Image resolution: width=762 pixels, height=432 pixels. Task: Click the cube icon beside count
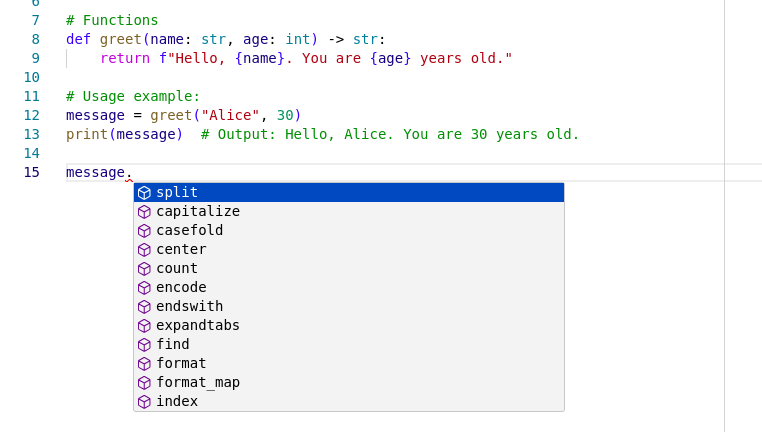tap(144, 268)
